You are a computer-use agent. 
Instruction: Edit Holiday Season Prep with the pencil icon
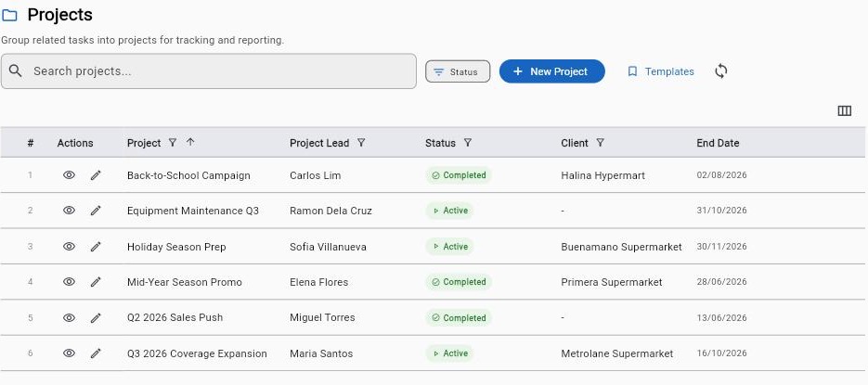(96, 246)
